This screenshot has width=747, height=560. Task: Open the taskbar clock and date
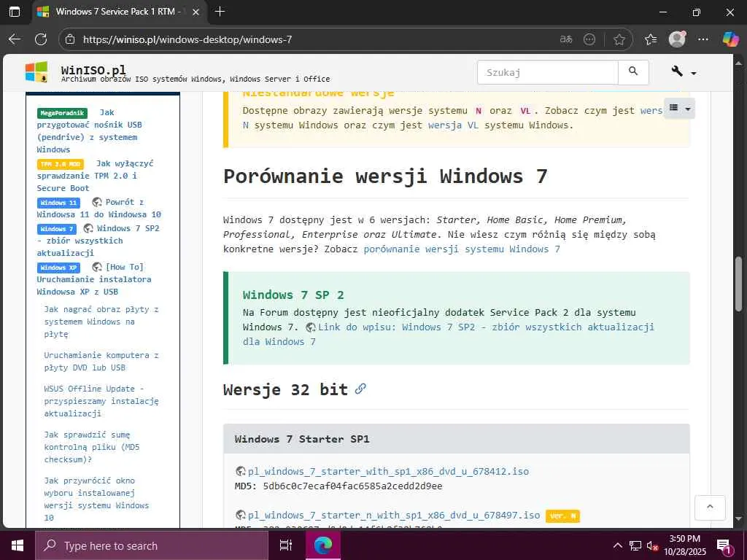click(x=685, y=545)
